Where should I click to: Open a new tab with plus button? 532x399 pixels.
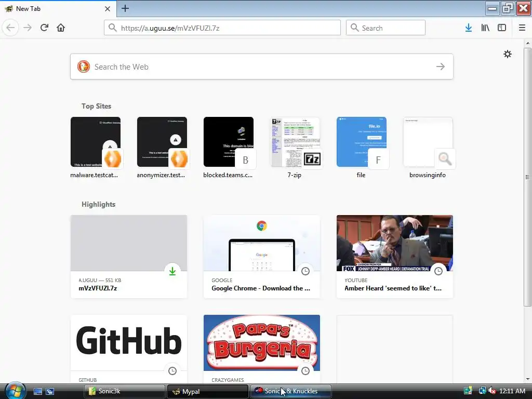125,8
